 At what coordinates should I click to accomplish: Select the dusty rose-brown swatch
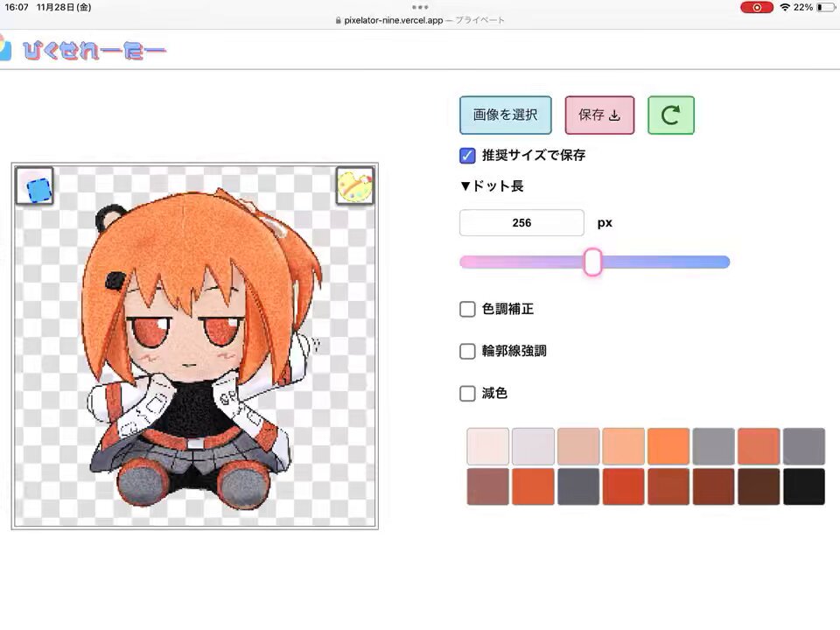coord(487,486)
